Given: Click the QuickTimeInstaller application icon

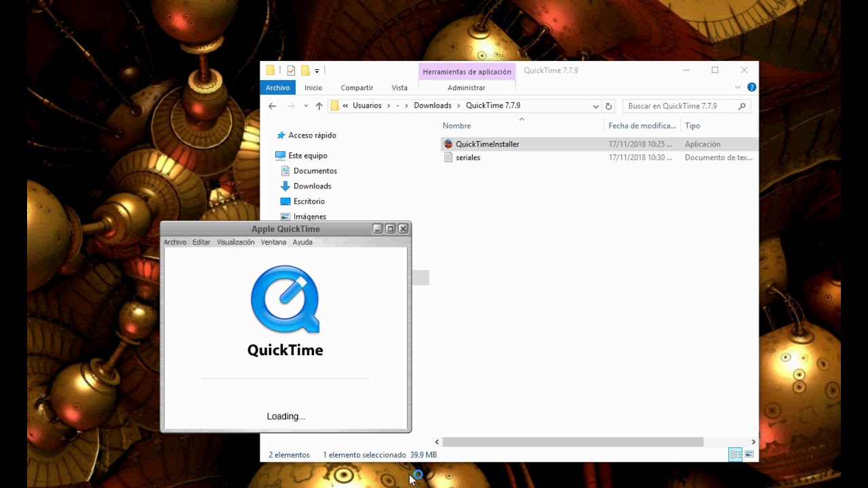Looking at the screenshot, I should point(448,144).
